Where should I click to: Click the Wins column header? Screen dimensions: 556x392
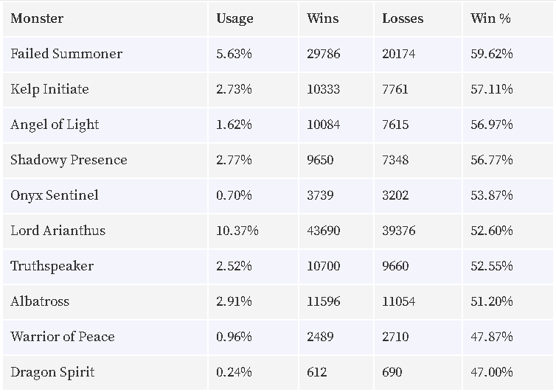pyautogui.click(x=323, y=18)
